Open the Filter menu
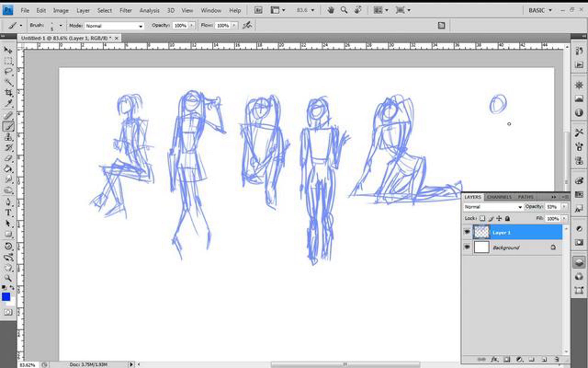The width and height of the screenshot is (588, 368). pos(125,11)
